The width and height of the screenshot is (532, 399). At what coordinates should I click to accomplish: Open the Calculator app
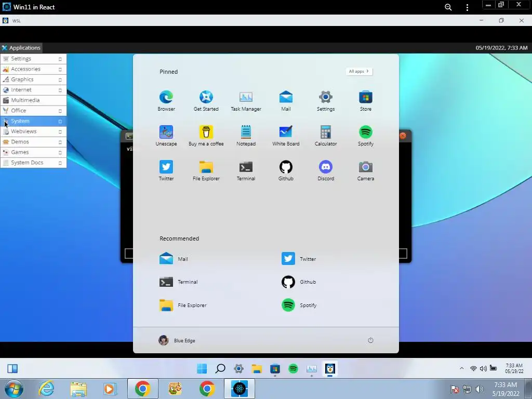pyautogui.click(x=326, y=136)
